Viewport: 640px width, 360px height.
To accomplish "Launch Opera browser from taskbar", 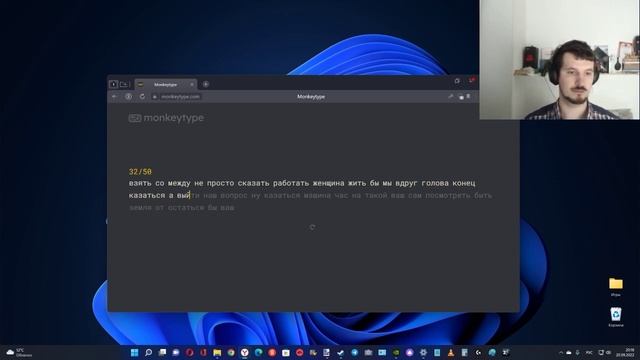I will (x=190, y=352).
